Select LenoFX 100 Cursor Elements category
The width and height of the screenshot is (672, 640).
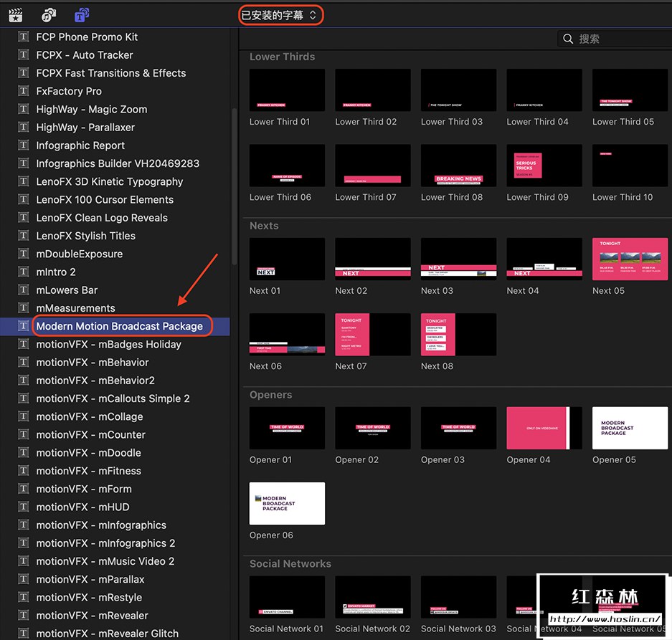115,200
